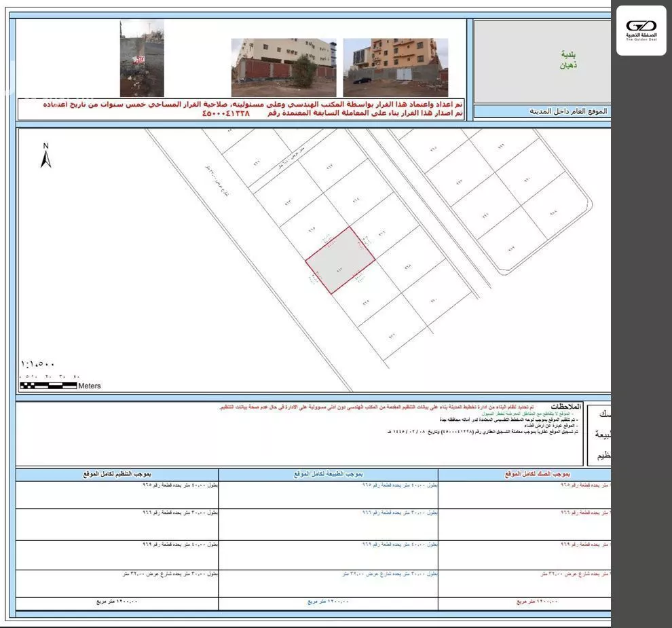Select the بموجب التنظيم لكامل الموقع column header
Screen dimensions: 672x628
point(117,473)
